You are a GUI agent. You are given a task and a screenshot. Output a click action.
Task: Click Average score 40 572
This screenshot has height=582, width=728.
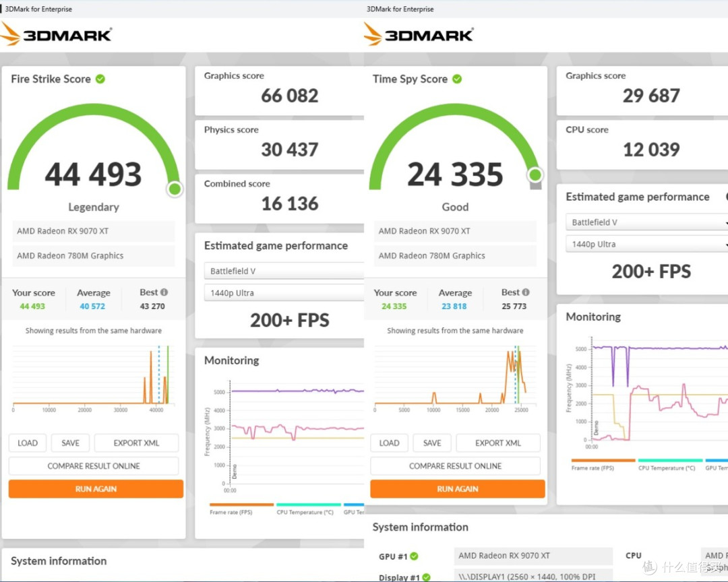(x=92, y=306)
